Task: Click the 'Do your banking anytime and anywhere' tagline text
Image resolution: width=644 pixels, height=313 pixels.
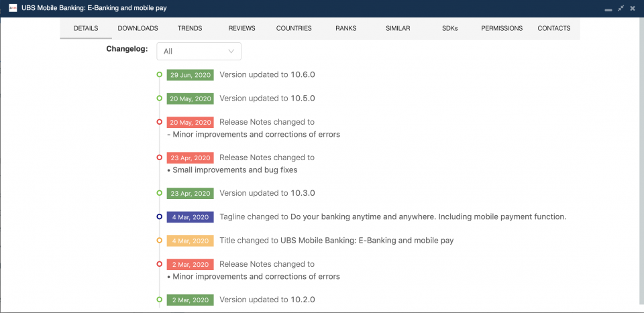Action: coord(429,216)
